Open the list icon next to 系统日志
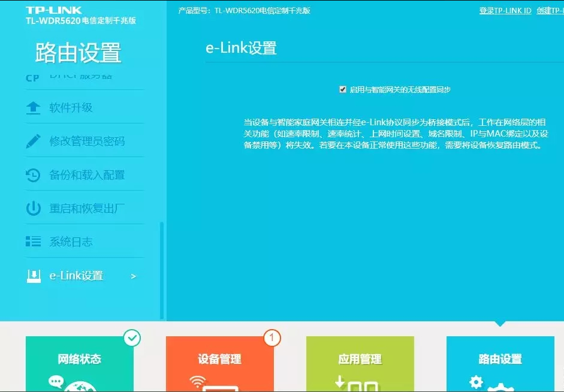Viewport: 564px width, 392px height. click(x=34, y=241)
